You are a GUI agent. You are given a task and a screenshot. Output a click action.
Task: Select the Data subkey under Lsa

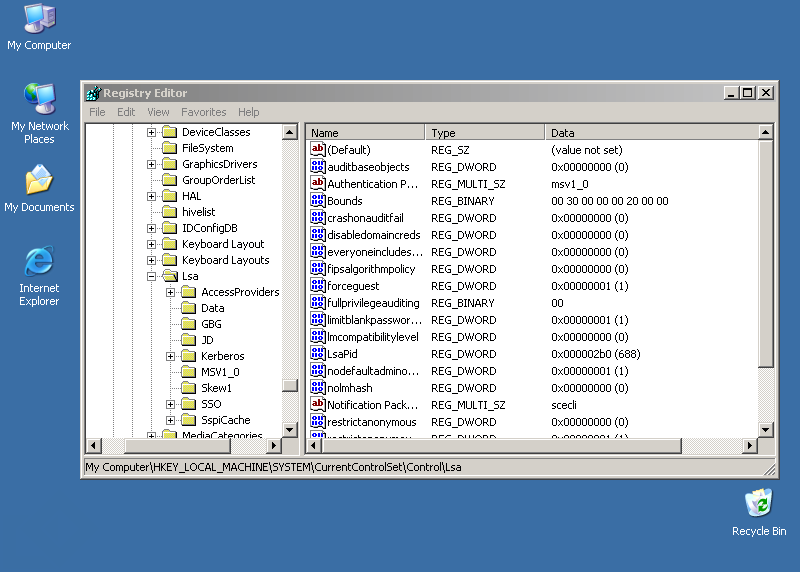coord(213,308)
